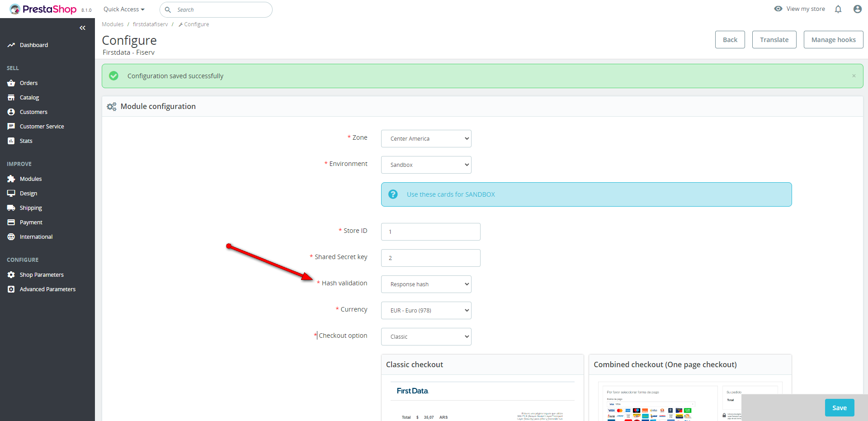Click the Use these cards for SANDBOX link
The width and height of the screenshot is (868, 421).
[451, 194]
